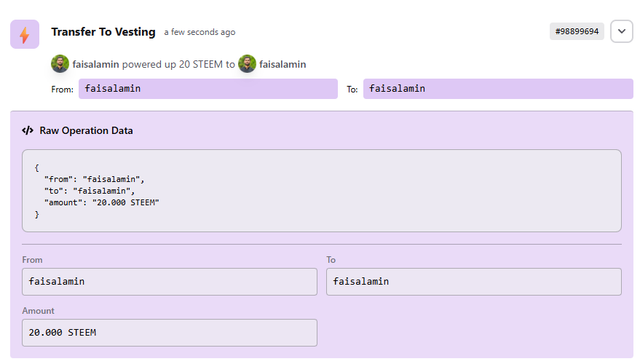This screenshot has height=364, width=640.
Task: Open block number #98899694 badge
Action: pos(577,31)
